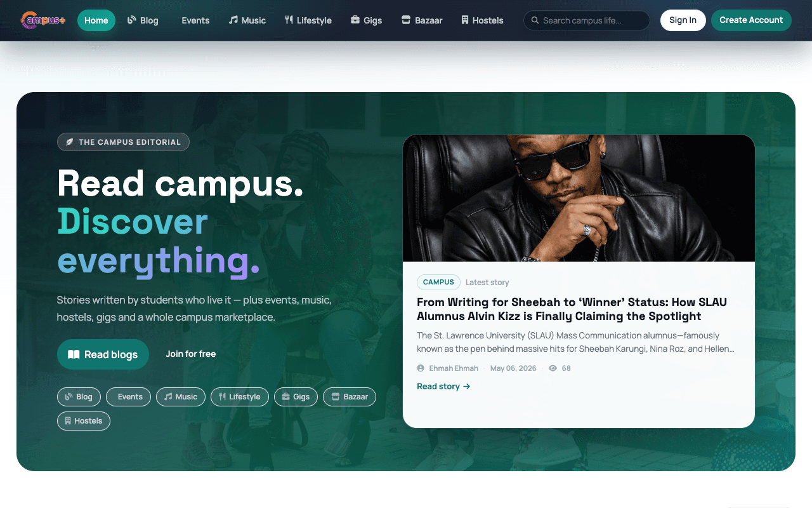
Task: Click the 'Latest story' label
Action: pos(487,283)
